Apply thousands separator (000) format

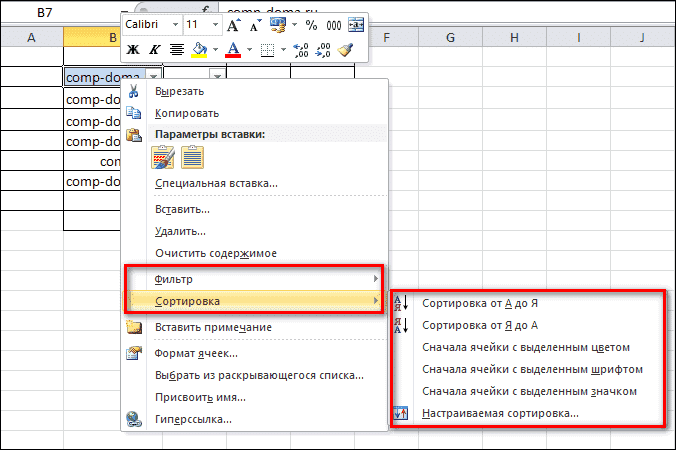coord(333,23)
